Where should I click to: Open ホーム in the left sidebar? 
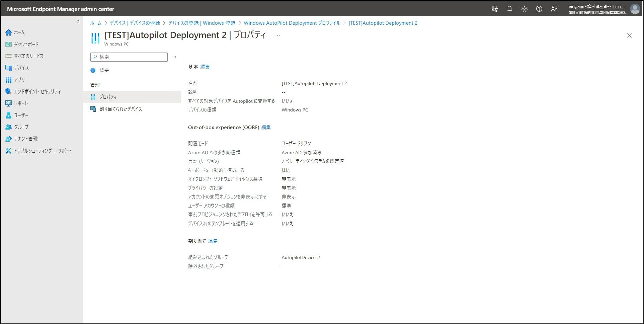click(19, 32)
